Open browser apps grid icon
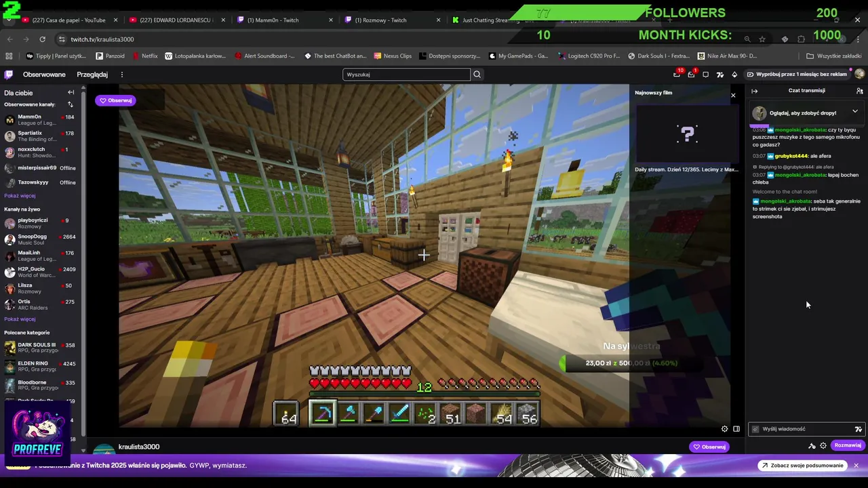This screenshot has width=868, height=488. [9, 56]
